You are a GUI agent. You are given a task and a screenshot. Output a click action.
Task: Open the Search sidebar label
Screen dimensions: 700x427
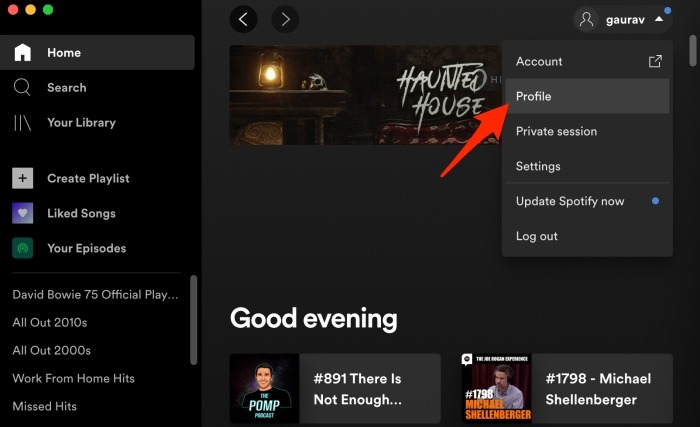[67, 88]
